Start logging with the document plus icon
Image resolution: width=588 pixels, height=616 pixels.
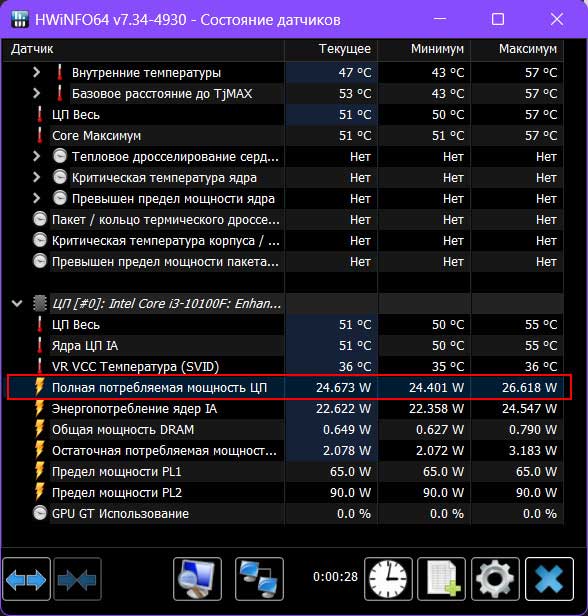441,579
